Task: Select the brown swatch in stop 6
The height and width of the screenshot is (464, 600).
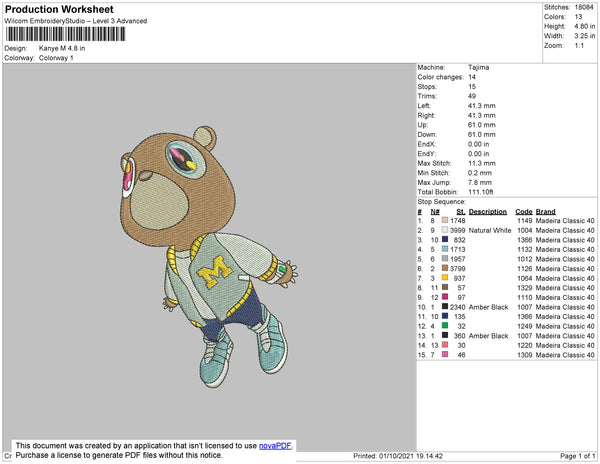Action: pyautogui.click(x=445, y=268)
